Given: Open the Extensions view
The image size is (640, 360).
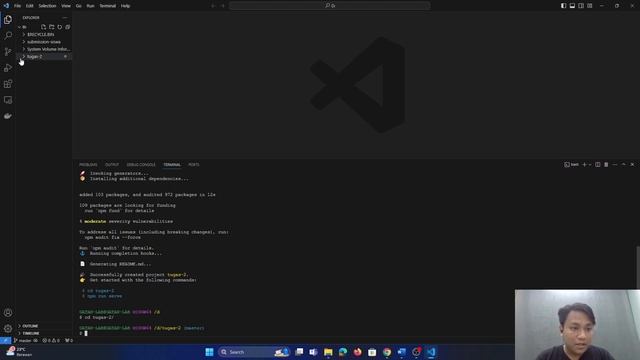Looking at the screenshot, I should tap(8, 84).
